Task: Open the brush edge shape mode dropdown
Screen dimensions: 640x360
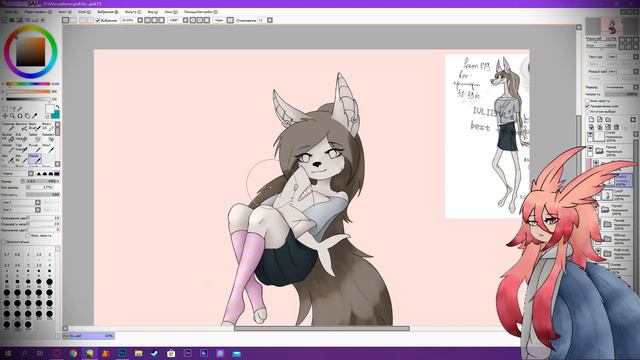Action: click(x=31, y=173)
